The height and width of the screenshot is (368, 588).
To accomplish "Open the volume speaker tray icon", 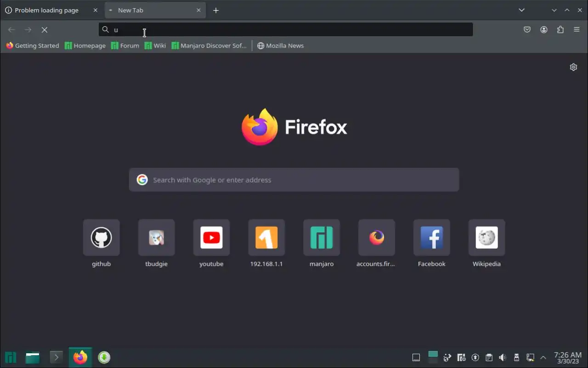I will pos(503,357).
